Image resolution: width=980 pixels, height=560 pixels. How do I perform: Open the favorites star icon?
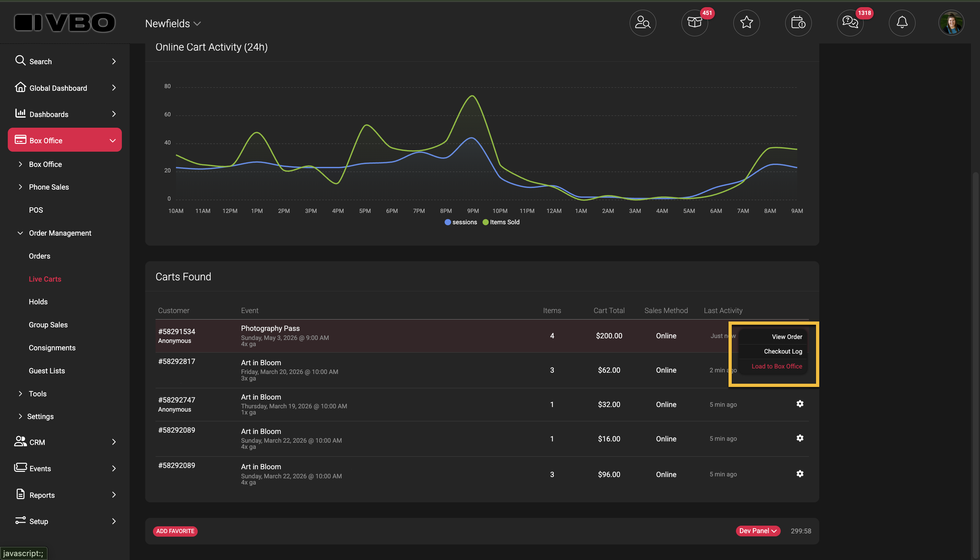coord(747,23)
